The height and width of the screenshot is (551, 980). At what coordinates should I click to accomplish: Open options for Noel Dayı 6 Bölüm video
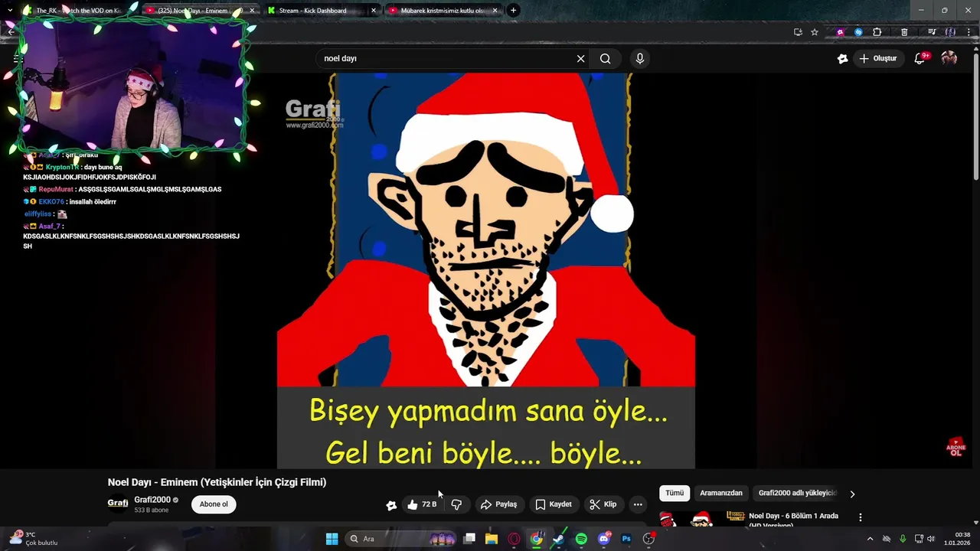click(860, 518)
